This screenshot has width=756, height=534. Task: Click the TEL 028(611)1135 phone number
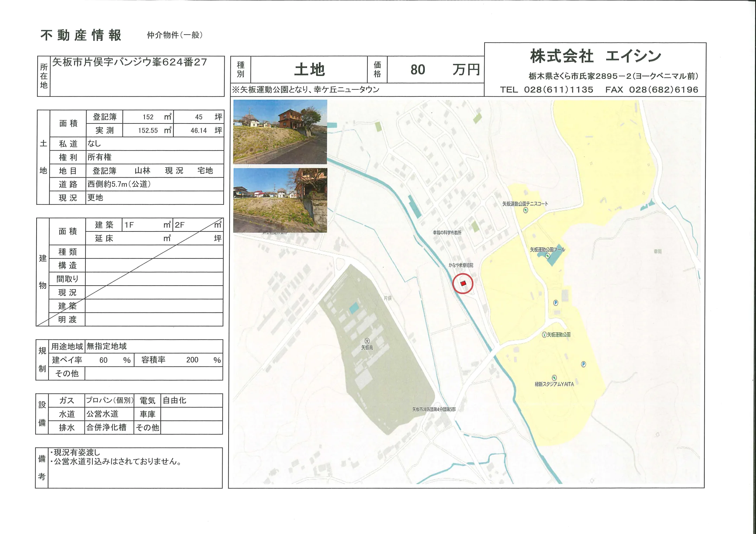pyautogui.click(x=546, y=90)
